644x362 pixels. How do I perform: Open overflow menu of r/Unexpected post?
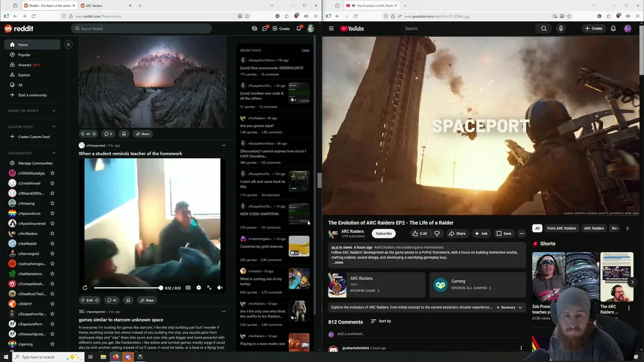point(224,145)
